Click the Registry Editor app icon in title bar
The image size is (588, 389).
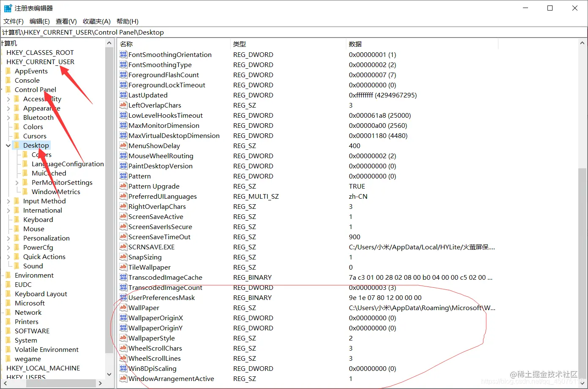pyautogui.click(x=8, y=8)
